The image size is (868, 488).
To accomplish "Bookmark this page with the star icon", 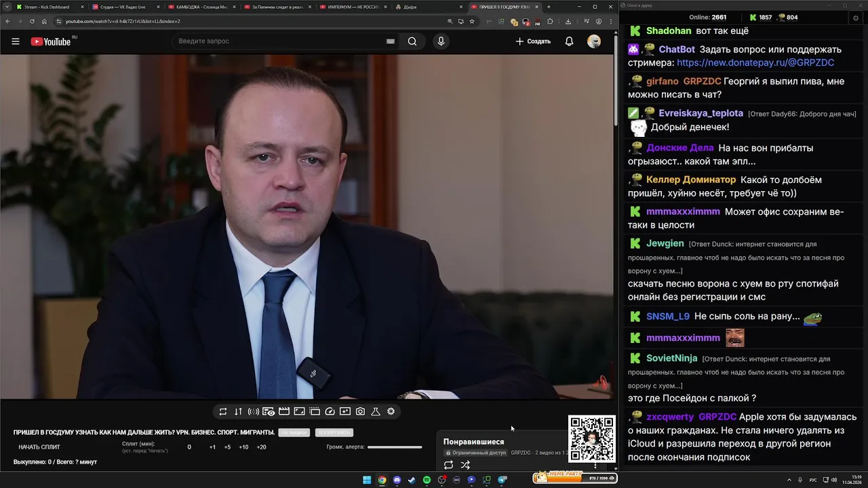I will coord(472,21).
